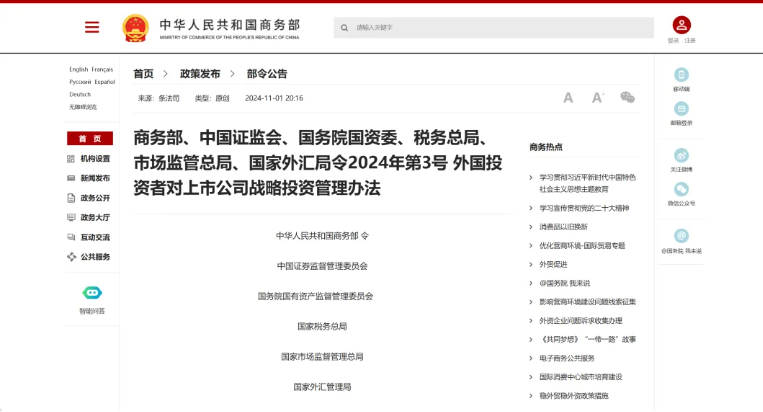Click 国家税务总局 text line

(322, 326)
